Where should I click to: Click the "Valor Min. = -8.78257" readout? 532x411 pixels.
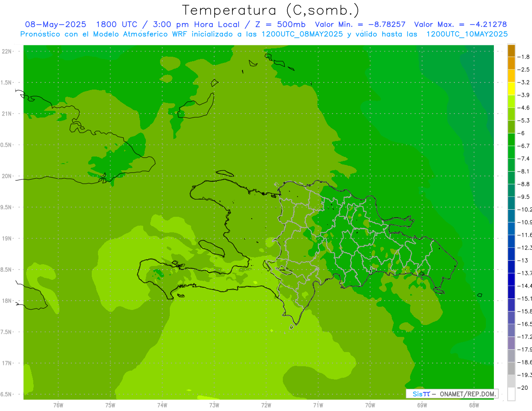[360, 24]
